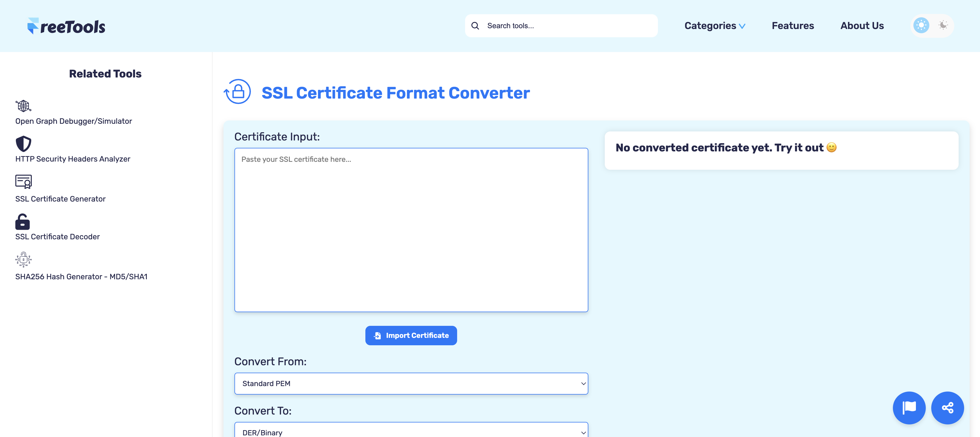Image resolution: width=980 pixels, height=437 pixels.
Task: Click the SSL Certificate Decoder padlock icon
Action: click(22, 222)
